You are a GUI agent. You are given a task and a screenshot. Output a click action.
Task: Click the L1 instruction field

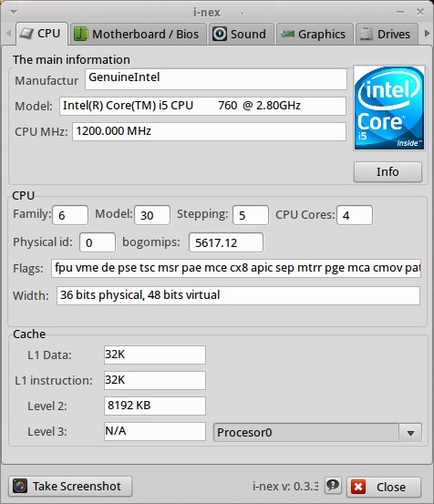155,380
